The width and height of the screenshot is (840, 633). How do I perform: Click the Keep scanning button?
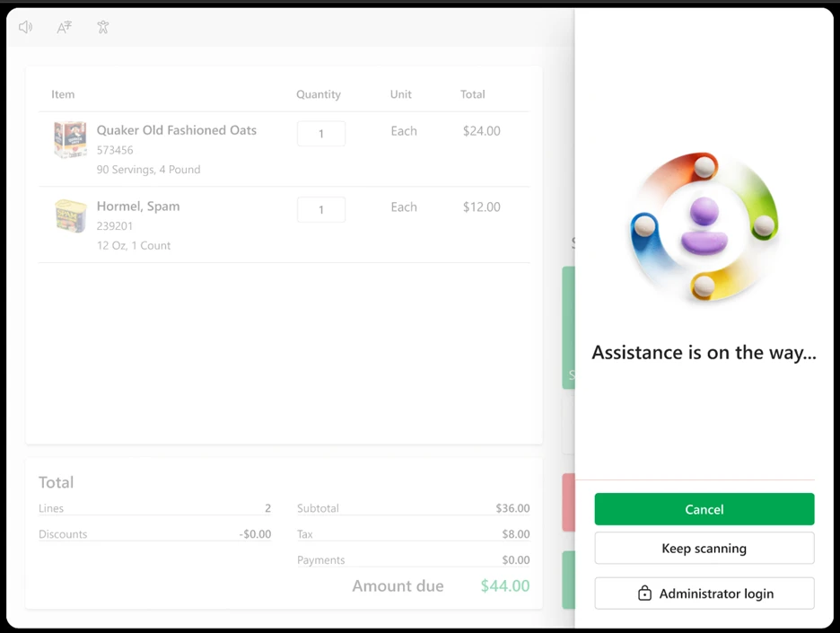click(704, 549)
